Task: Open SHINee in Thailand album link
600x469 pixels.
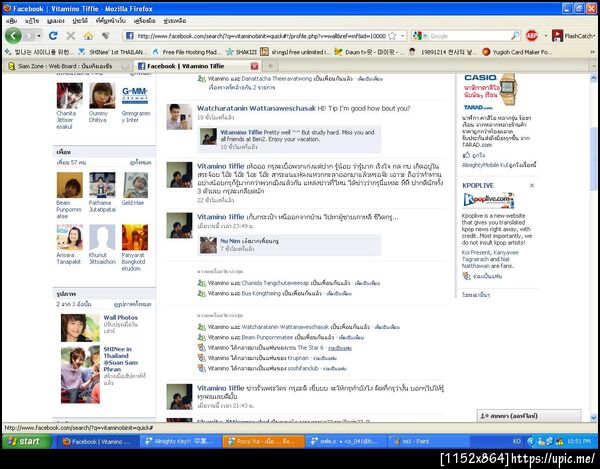Action: [x=121, y=359]
